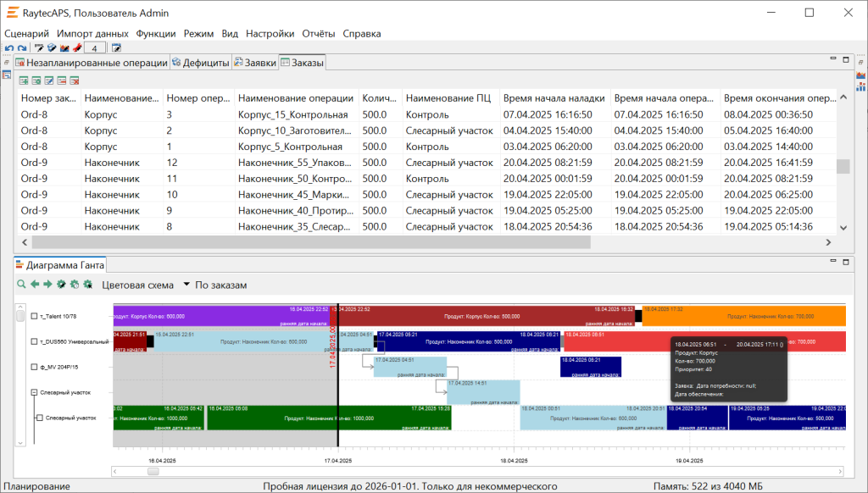Click the redo arrow in the toolbar

(x=21, y=48)
